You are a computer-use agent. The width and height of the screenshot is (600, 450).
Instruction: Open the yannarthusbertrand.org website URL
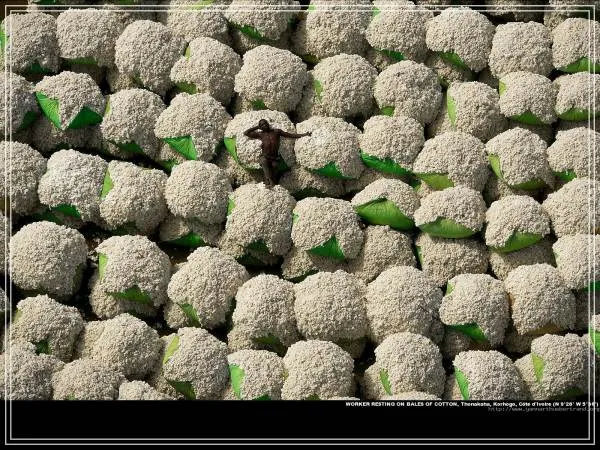point(543,409)
